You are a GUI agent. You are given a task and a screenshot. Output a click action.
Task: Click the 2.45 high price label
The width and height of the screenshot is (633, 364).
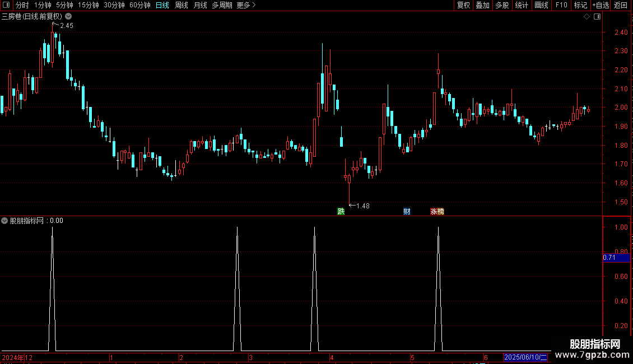(x=67, y=26)
